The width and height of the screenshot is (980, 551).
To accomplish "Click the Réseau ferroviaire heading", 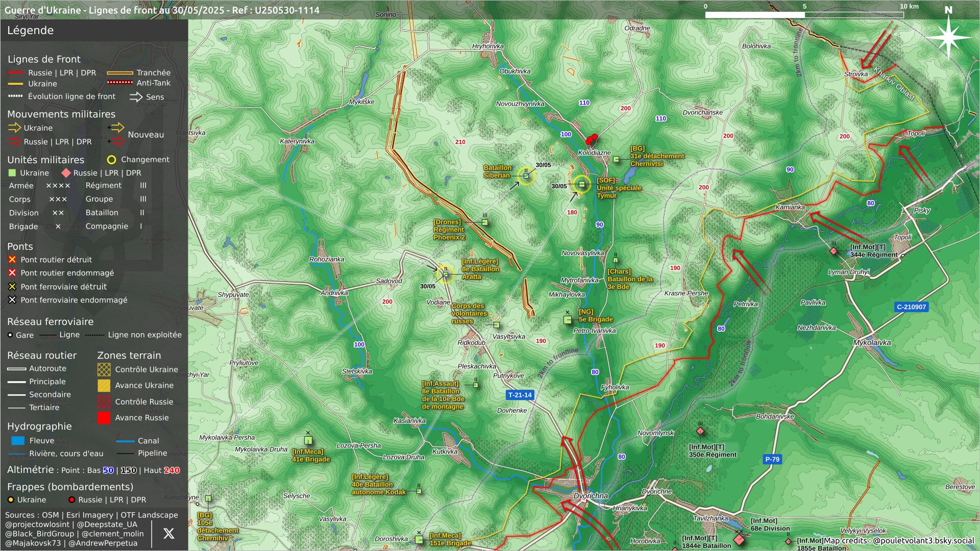I will coord(50,322).
